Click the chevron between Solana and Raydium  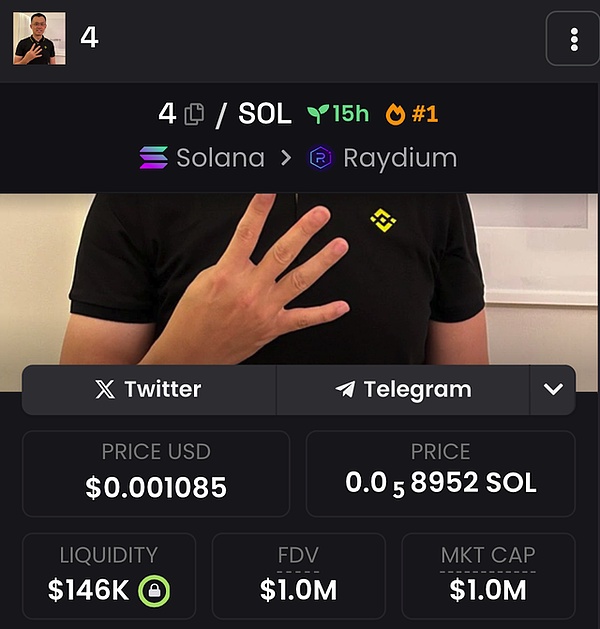tap(286, 158)
